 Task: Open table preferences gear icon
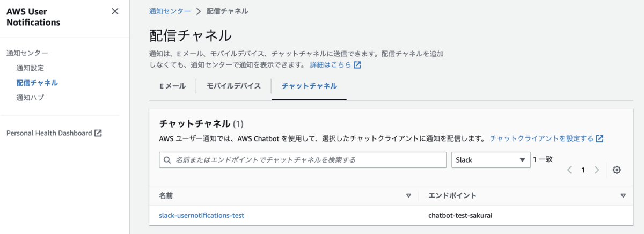point(617,170)
